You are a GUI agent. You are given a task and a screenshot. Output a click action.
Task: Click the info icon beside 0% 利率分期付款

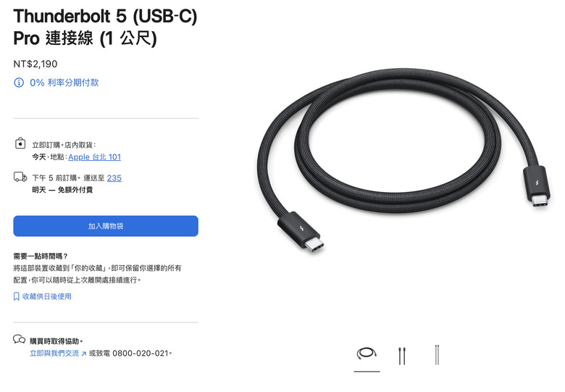click(x=19, y=83)
